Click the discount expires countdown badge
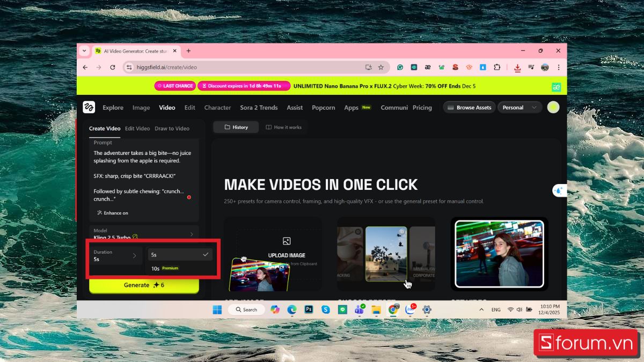The image size is (644, 362). click(x=244, y=86)
